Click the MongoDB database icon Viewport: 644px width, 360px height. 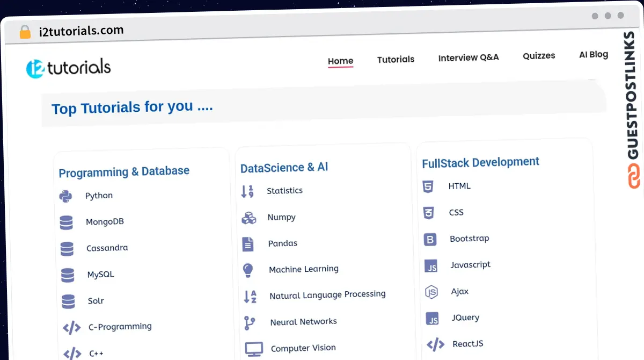point(67,221)
